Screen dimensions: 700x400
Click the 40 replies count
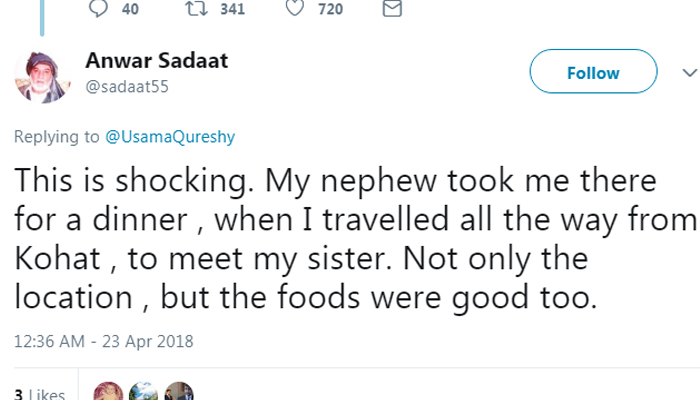point(129,9)
